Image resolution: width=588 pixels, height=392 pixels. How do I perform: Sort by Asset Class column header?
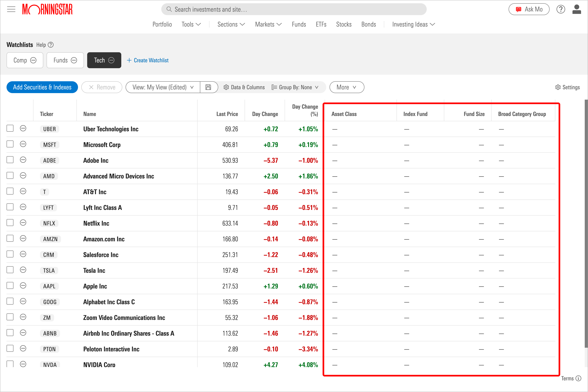(344, 114)
